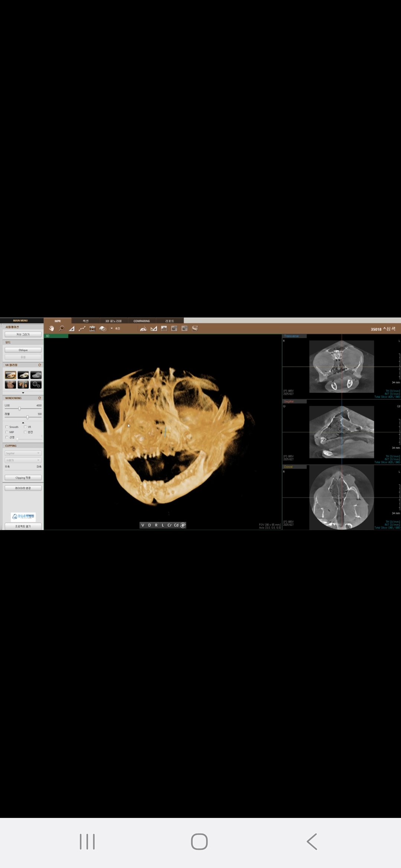401x868 pixels.
Task: Expand the measurement dropdown arrow in toolbar
Action: pyautogui.click(x=112, y=328)
